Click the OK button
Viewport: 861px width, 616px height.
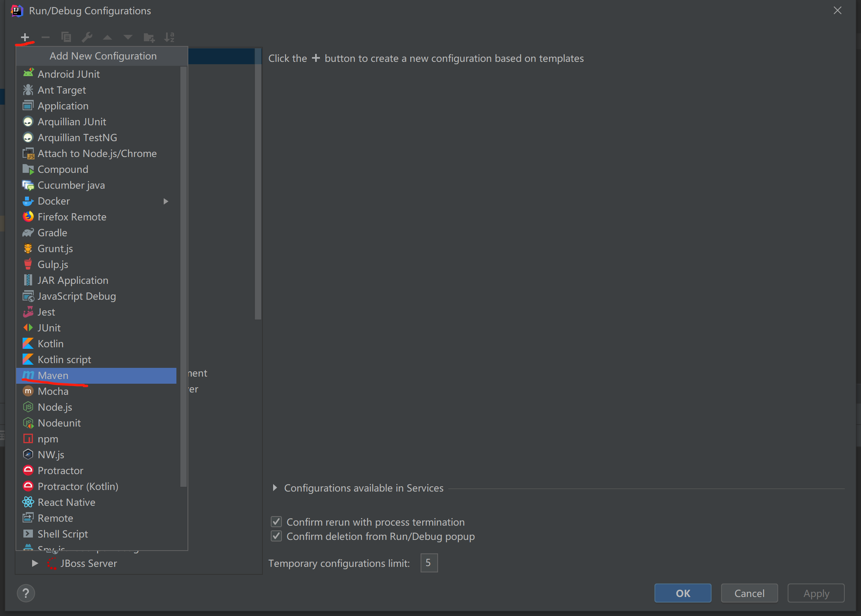point(683,593)
